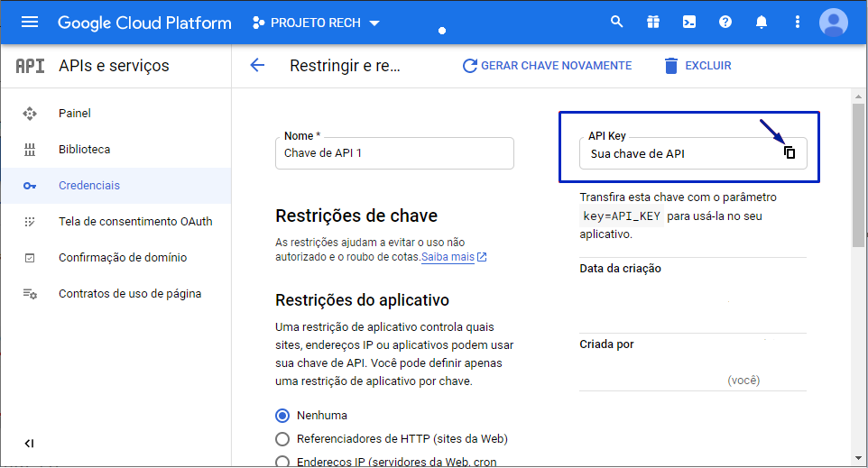
Task: Open the three-dot settings menu
Action: [797, 23]
